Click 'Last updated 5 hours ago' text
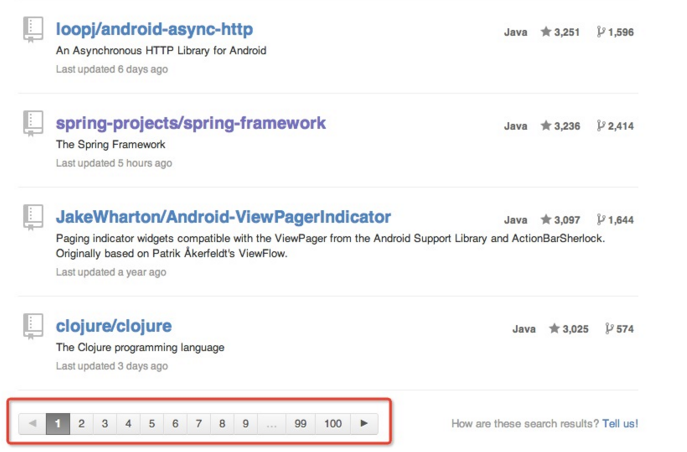 [114, 163]
